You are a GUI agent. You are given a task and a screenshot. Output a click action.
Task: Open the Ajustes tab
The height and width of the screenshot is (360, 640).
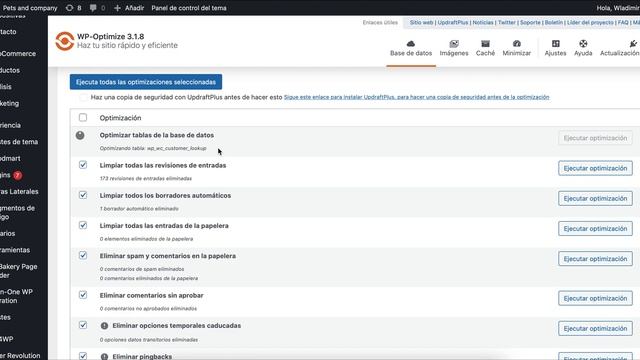tap(556, 49)
